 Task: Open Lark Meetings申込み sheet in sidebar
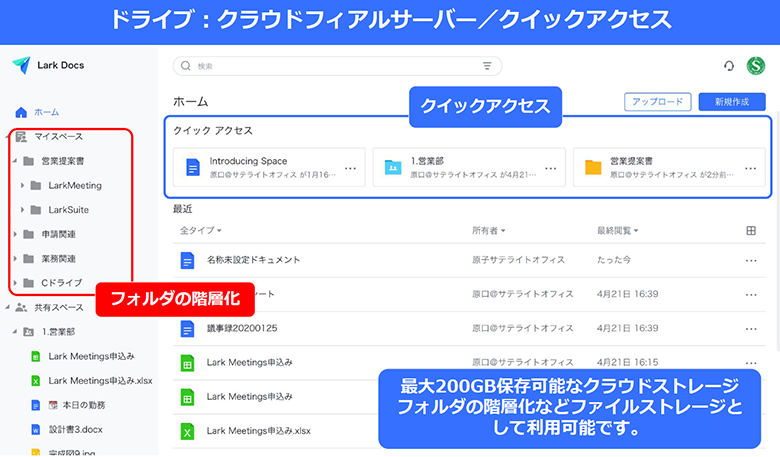pos(92,357)
